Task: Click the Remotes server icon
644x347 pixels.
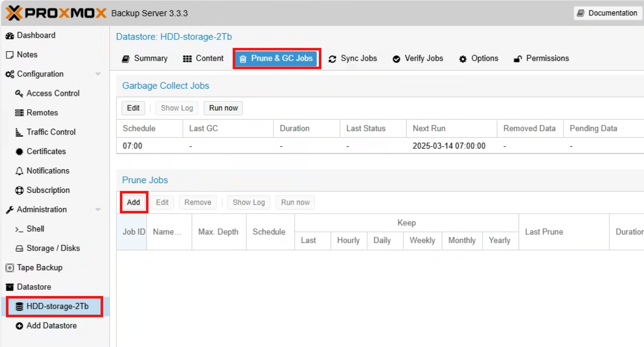Action: 19,113
